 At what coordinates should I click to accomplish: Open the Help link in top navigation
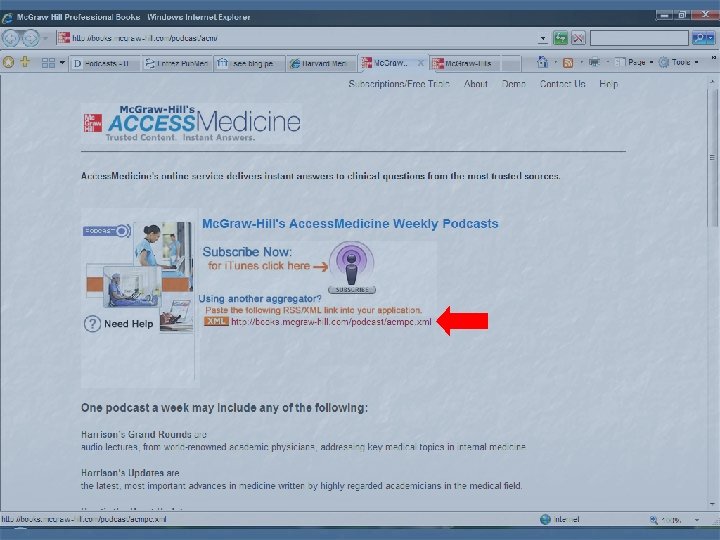coord(608,84)
